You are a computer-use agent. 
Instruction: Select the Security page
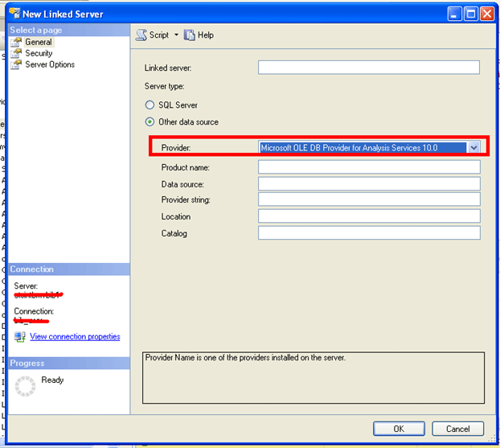[x=39, y=53]
